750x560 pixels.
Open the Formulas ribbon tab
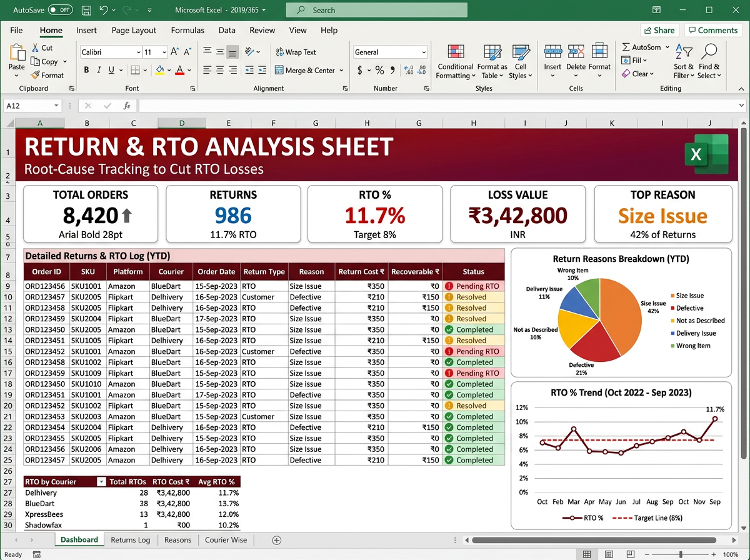point(187,30)
